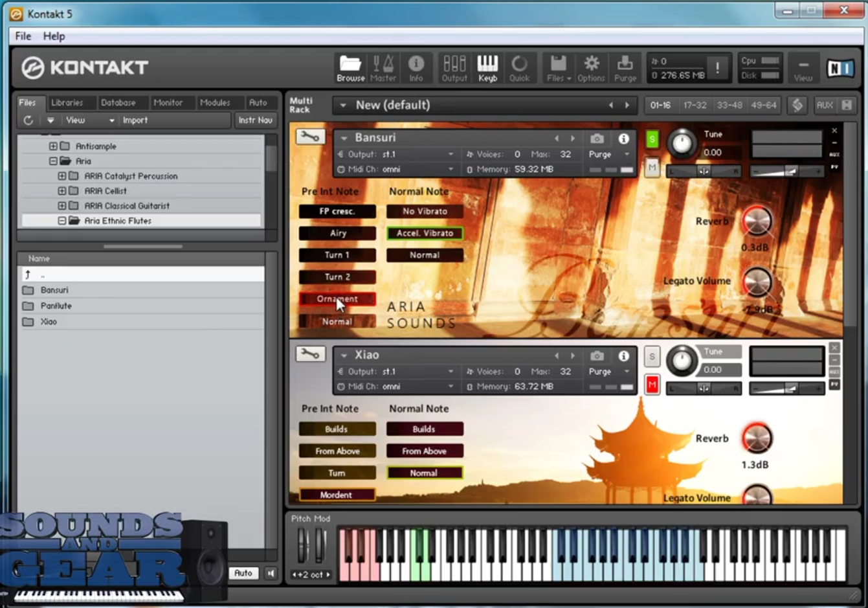Show the Bansuri instrument info icon
The height and width of the screenshot is (608, 868).
pos(623,139)
